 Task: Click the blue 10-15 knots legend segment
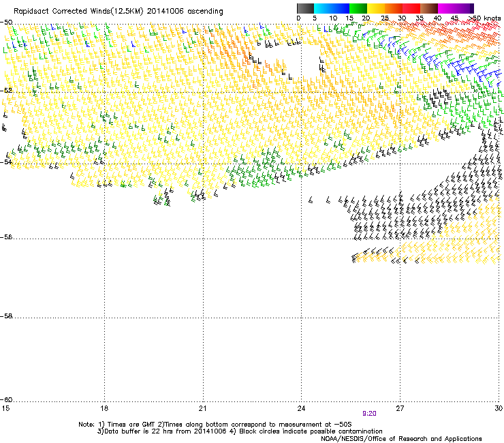click(341, 8)
